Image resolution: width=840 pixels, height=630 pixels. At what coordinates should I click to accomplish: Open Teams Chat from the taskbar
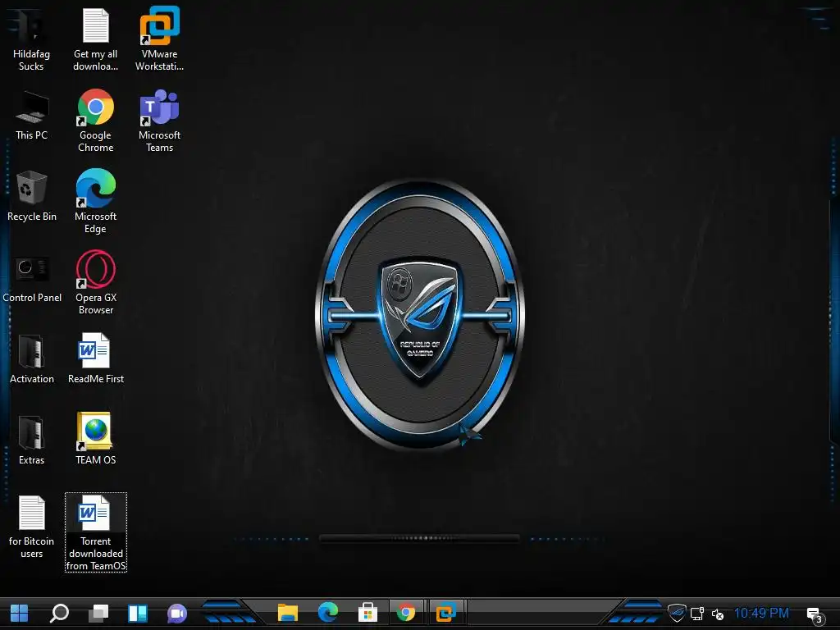point(177,613)
